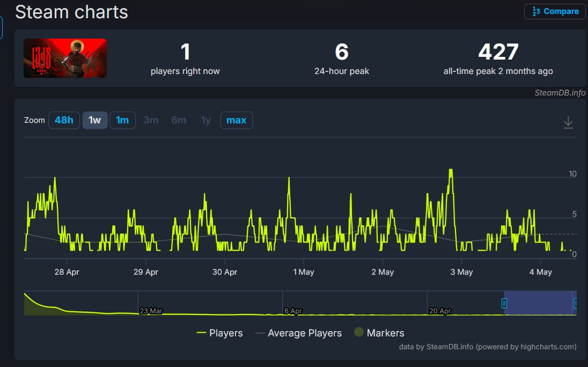Screen dimensions: 588x367
Task: Toggle the Average Players legend series
Action: point(298,333)
